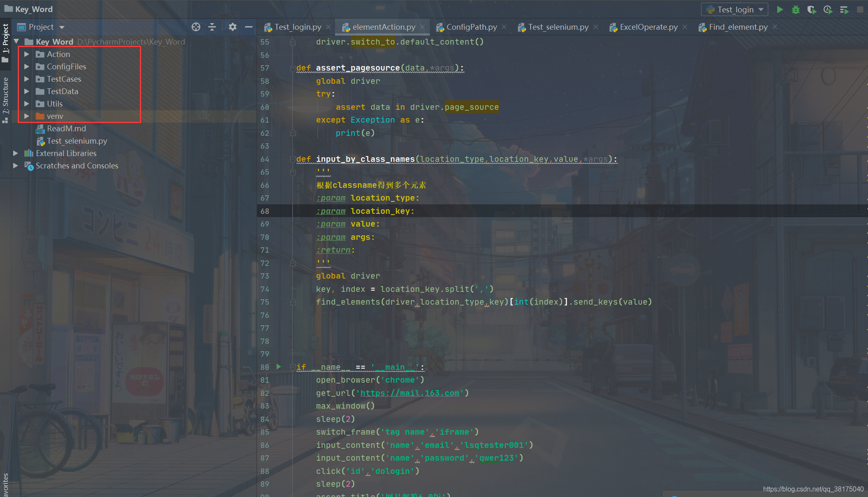
Task: Click the External Libraries icon
Action: pos(28,153)
